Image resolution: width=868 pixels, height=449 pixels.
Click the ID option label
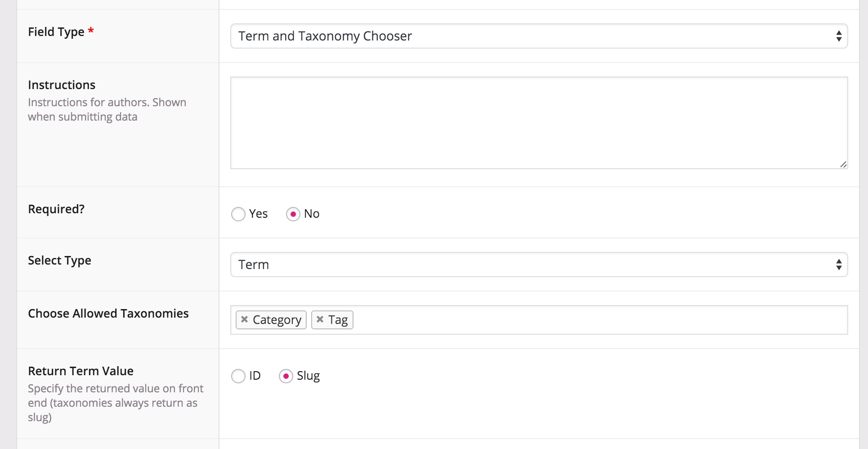255,376
